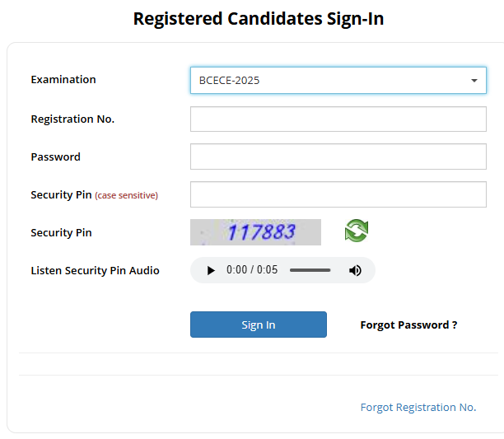Click the audio time display 0:00 / 0:05
The image size is (504, 439).
(x=252, y=269)
